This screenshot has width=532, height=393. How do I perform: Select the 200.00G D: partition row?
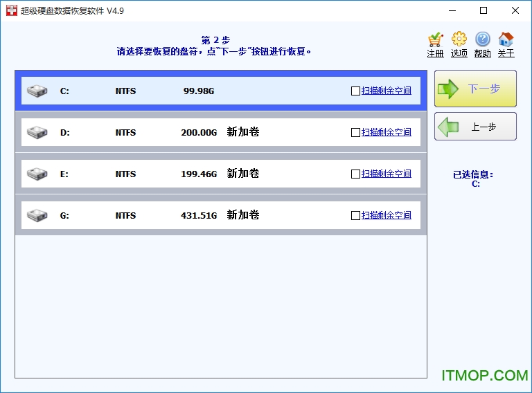pyautogui.click(x=199, y=132)
